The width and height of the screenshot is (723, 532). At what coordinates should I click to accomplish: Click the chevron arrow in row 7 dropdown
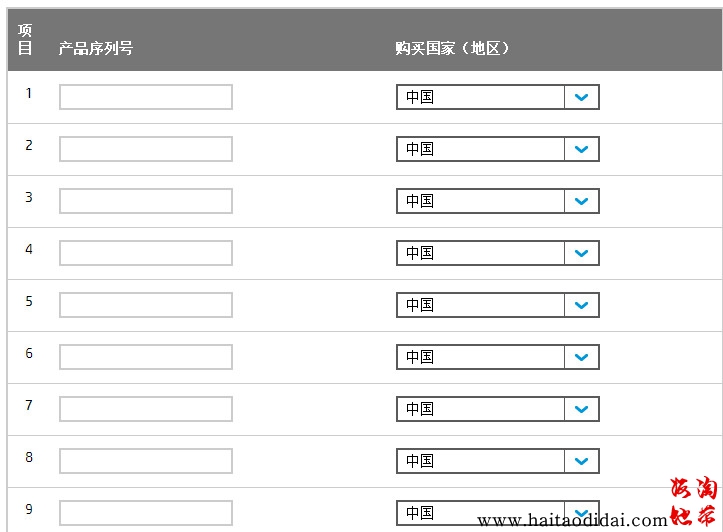[x=581, y=409]
